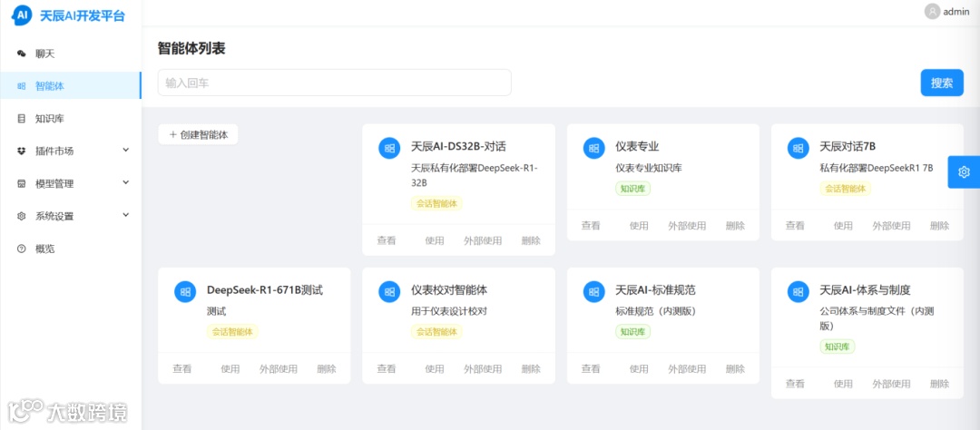Click 删除 on 天辰AI-体系与制度 card
This screenshot has height=430, width=980.
click(x=939, y=384)
